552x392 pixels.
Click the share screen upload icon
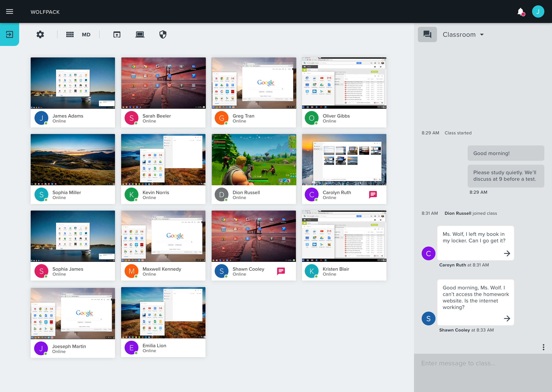click(117, 34)
